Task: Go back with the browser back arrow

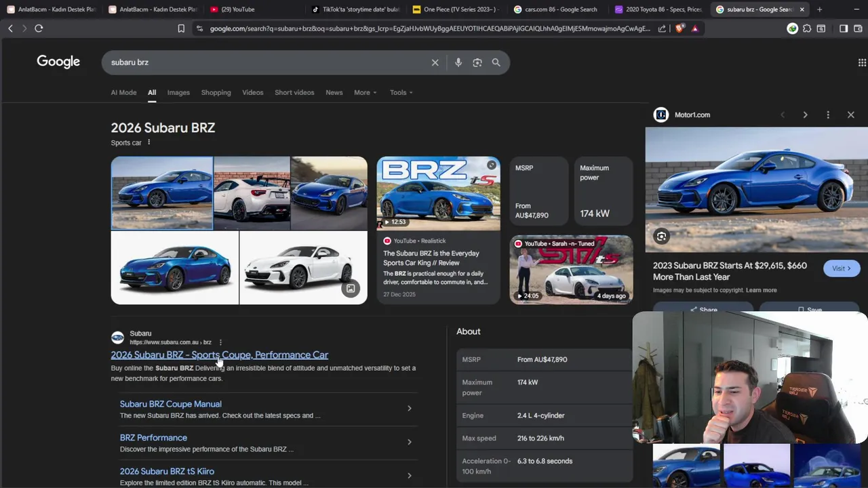Action: click(10, 28)
